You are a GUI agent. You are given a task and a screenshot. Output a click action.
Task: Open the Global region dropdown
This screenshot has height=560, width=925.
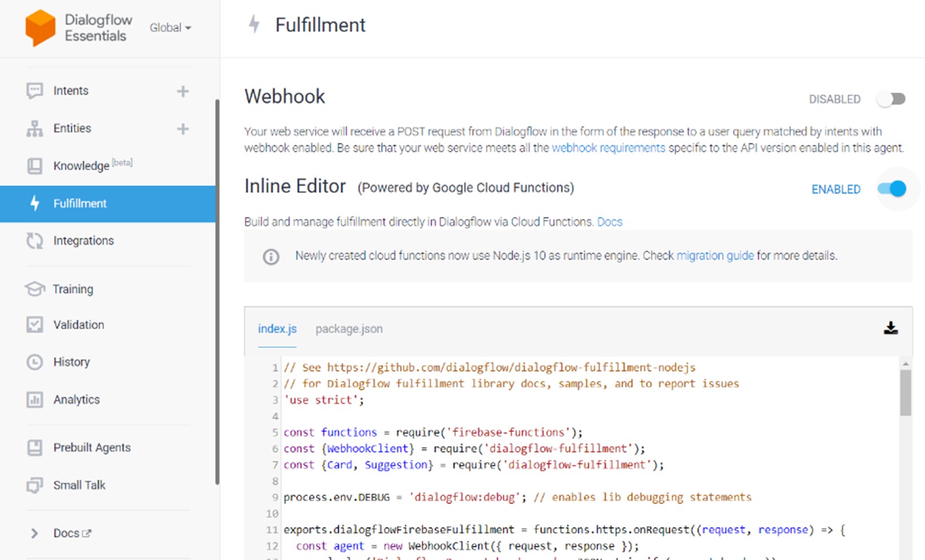(170, 27)
